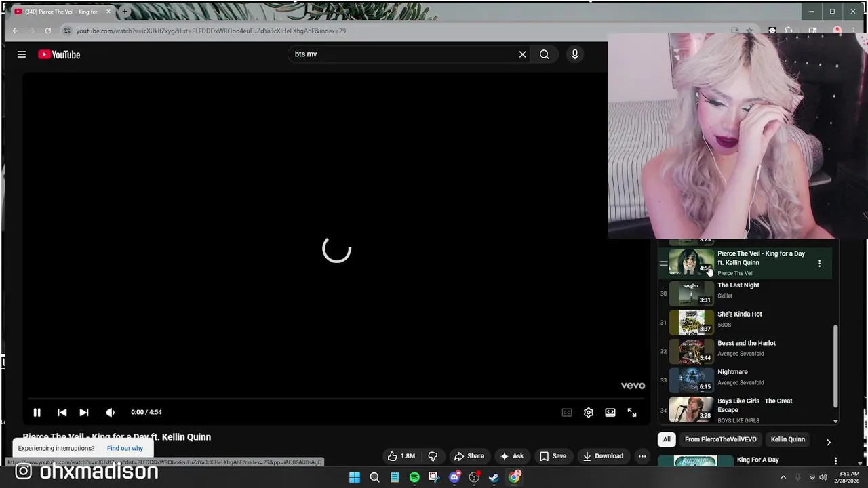Open Snipping Tool from the taskbar
This screenshot has width=868, height=488.
[434, 477]
